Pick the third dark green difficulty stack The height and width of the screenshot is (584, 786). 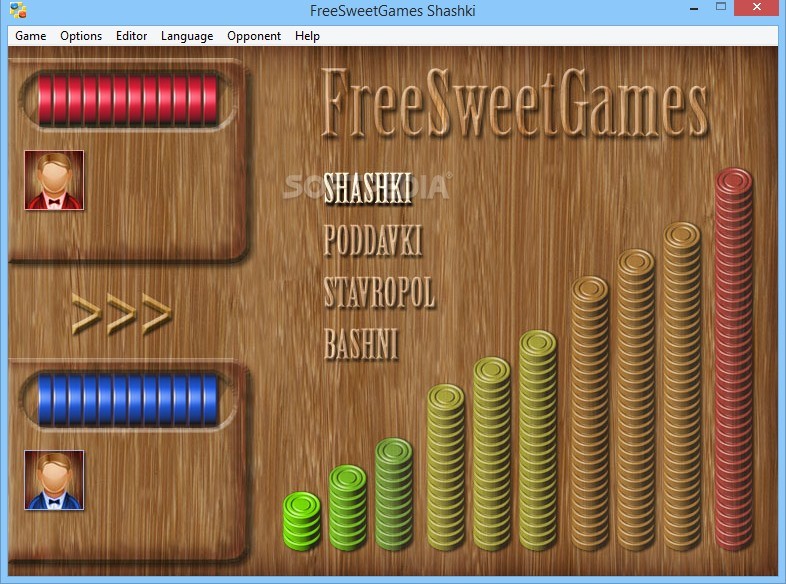[x=394, y=494]
